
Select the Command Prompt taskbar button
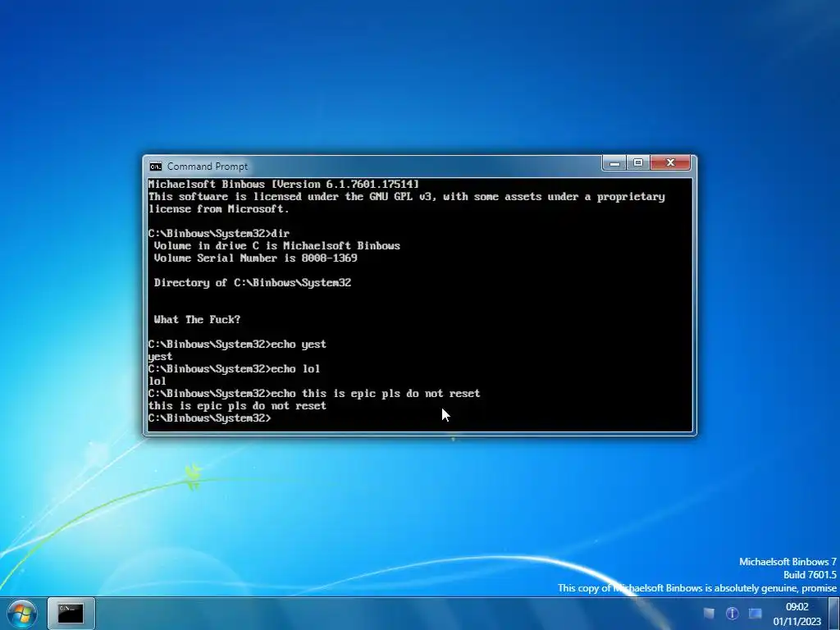pos(71,614)
